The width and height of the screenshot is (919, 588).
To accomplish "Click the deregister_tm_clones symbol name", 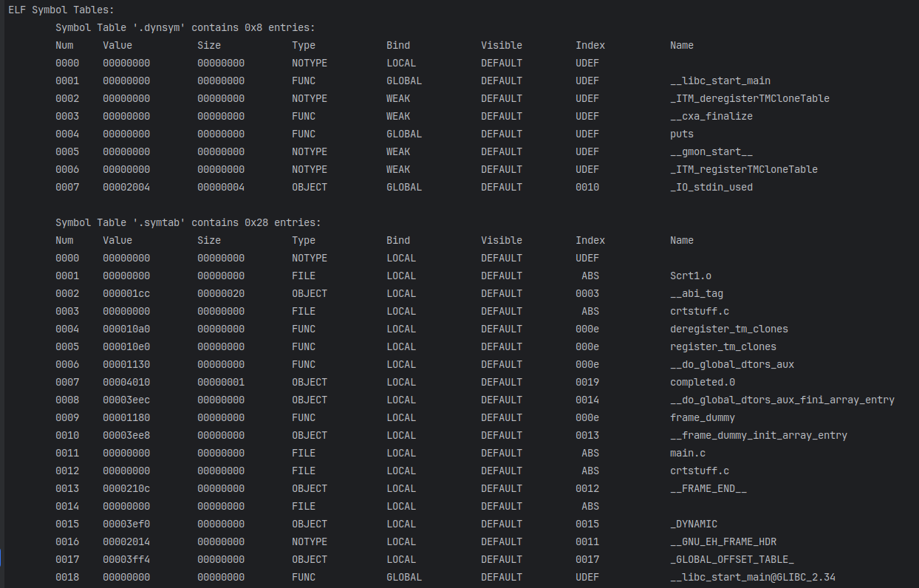I will pos(728,329).
